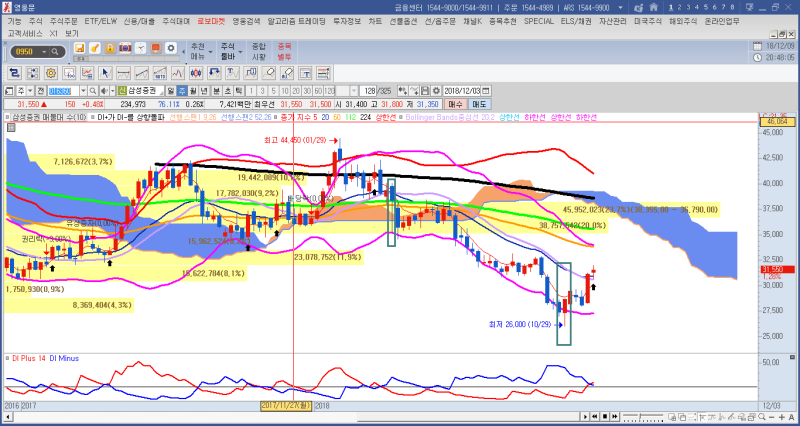Open the dropdown left of 128 count
The height and width of the screenshot is (426, 800).
pos(354,91)
